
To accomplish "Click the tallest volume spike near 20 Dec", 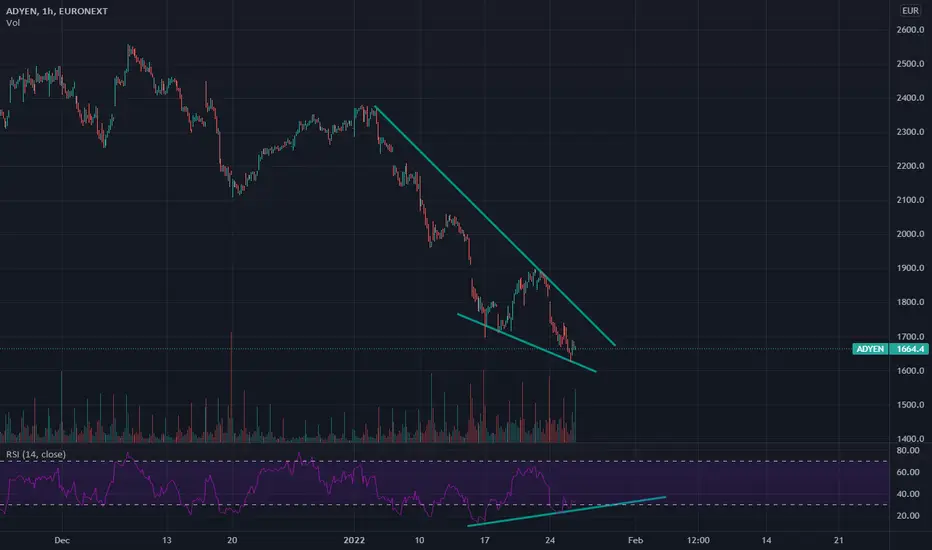I will tap(231, 387).
